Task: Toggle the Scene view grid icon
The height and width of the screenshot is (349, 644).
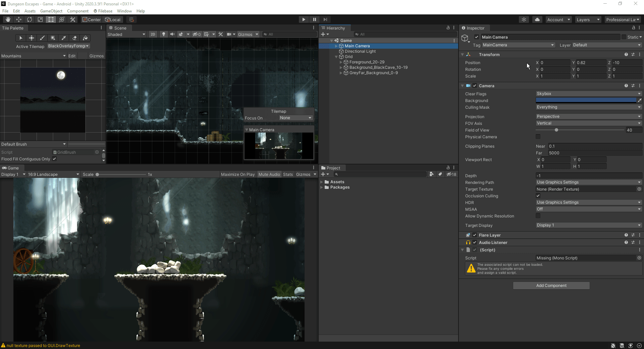Action: point(206,34)
